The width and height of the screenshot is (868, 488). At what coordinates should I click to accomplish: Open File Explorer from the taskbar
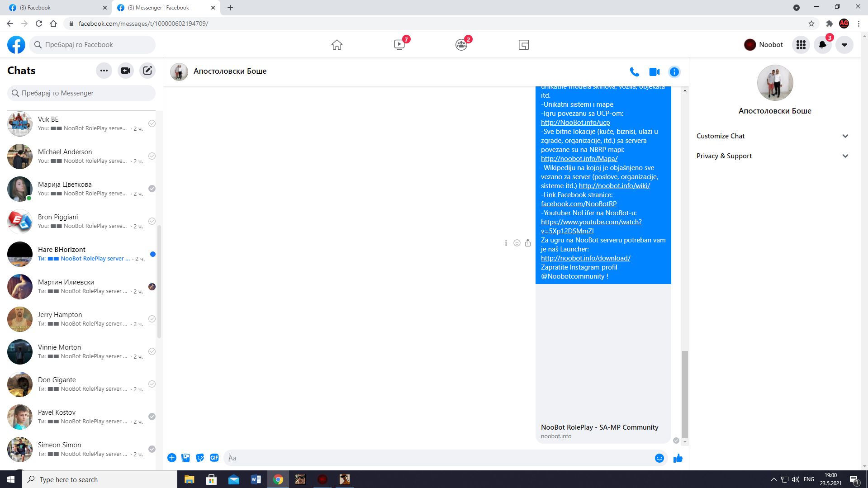(189, 479)
